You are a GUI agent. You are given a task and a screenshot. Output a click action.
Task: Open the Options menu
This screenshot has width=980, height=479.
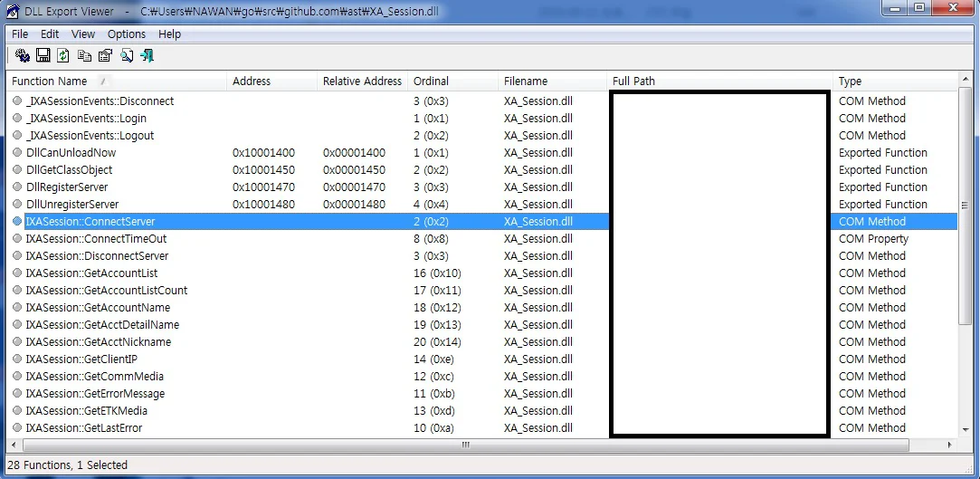click(x=127, y=34)
